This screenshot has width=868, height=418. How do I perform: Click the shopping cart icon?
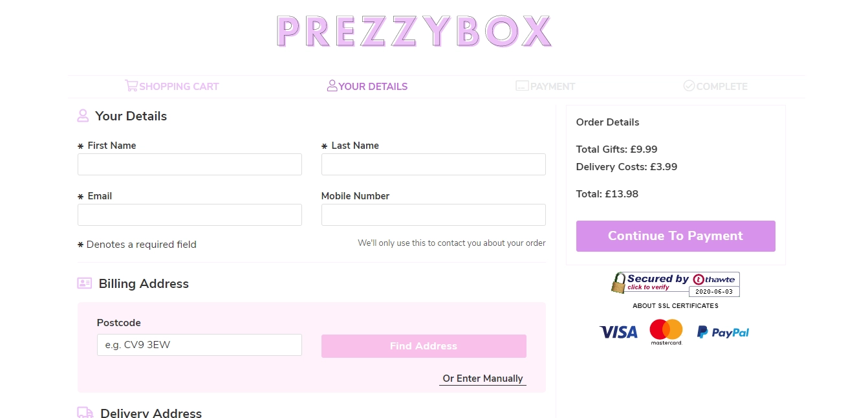(x=131, y=85)
